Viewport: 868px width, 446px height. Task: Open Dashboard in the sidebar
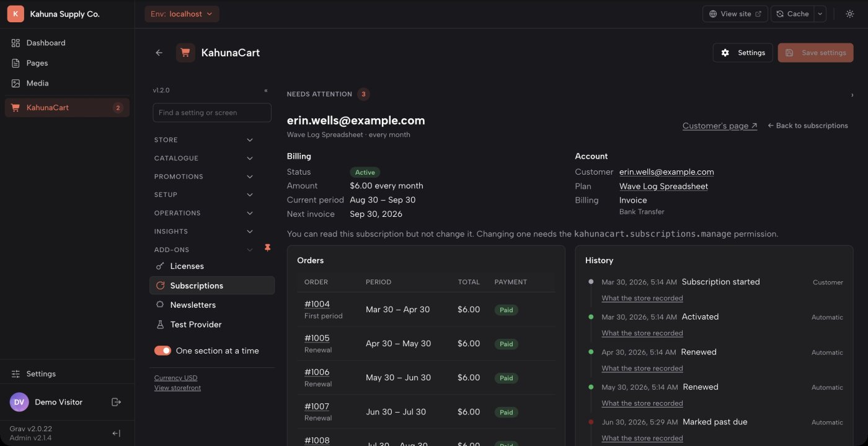coord(67,43)
